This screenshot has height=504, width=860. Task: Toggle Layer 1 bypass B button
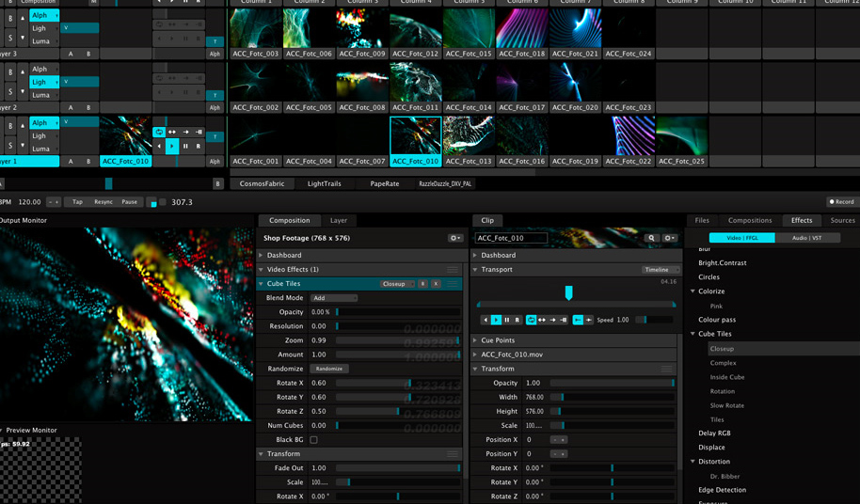[10, 126]
